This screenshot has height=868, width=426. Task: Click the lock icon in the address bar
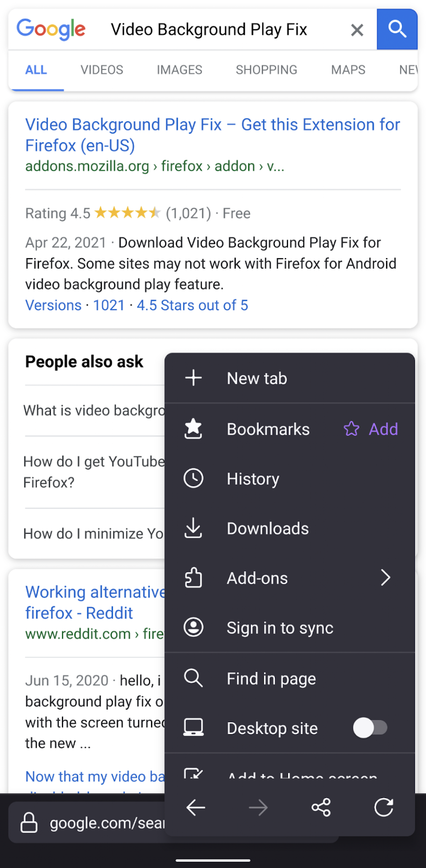coord(29,823)
